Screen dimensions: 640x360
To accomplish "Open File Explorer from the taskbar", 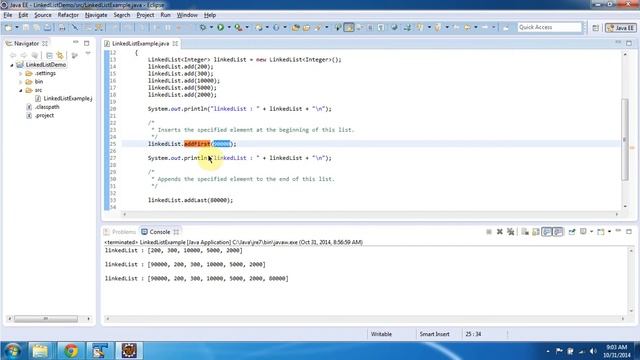I will [40, 351].
